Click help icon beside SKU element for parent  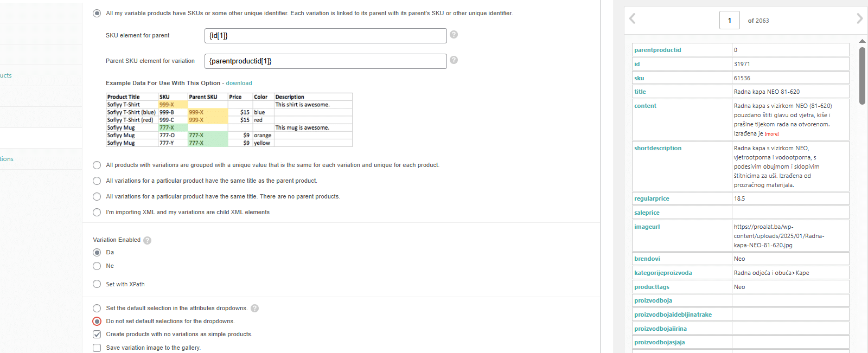[454, 35]
